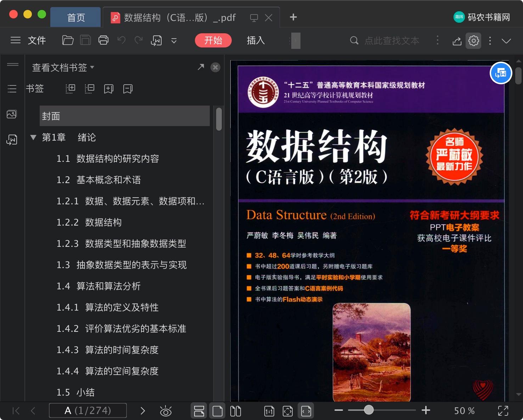523x420 pixels.
Task: Go to bookmark 1.1 数据结构的研究内容
Action: pos(108,159)
